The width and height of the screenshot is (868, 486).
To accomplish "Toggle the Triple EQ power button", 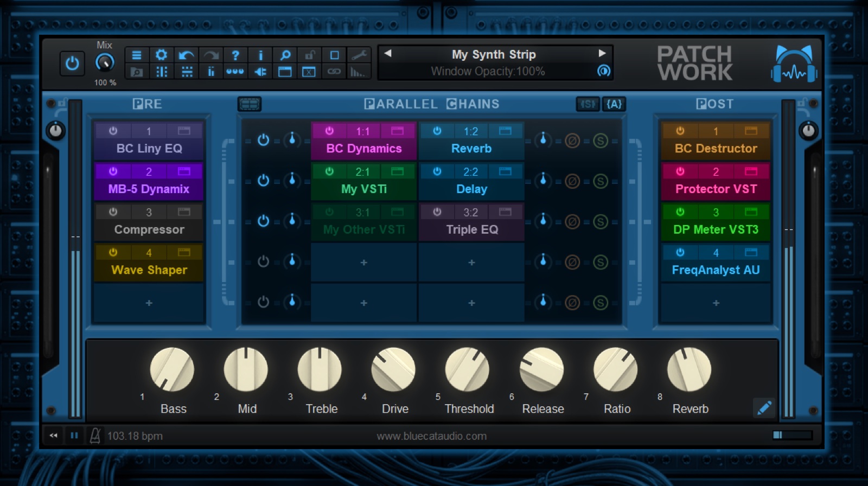I will [x=437, y=212].
